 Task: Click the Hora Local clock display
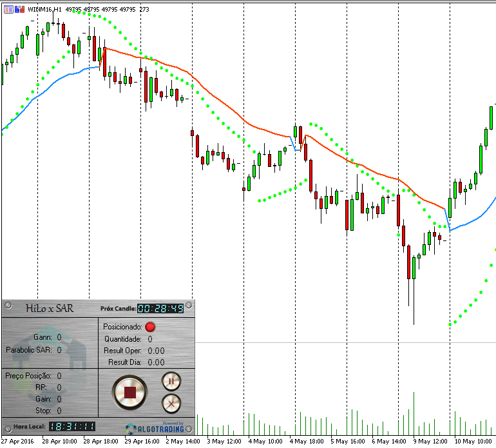[72, 427]
